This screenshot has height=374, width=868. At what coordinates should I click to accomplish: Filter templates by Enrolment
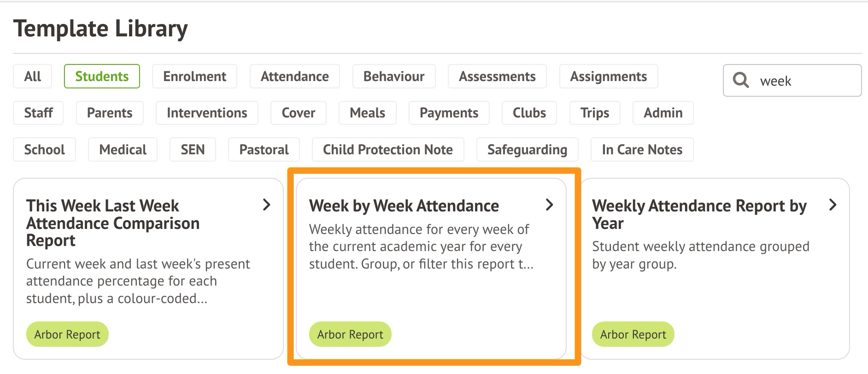coord(194,76)
